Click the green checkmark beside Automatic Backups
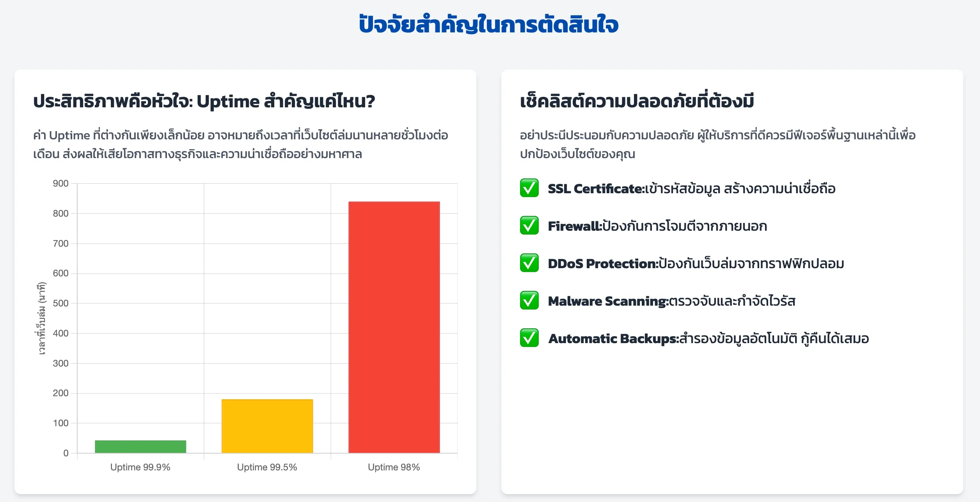980x502 pixels. pos(529,338)
